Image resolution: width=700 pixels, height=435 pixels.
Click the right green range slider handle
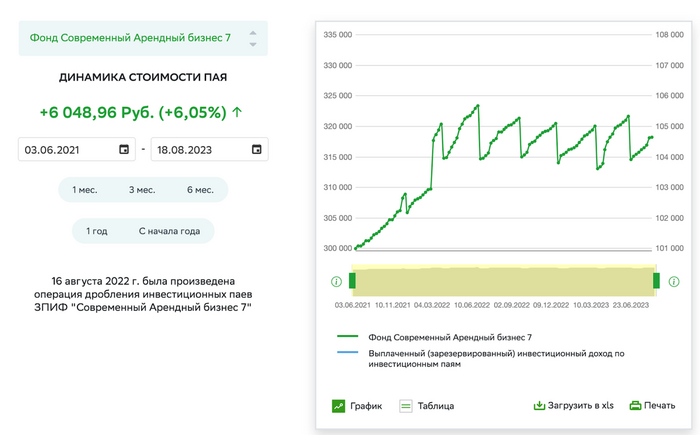pyautogui.click(x=656, y=280)
